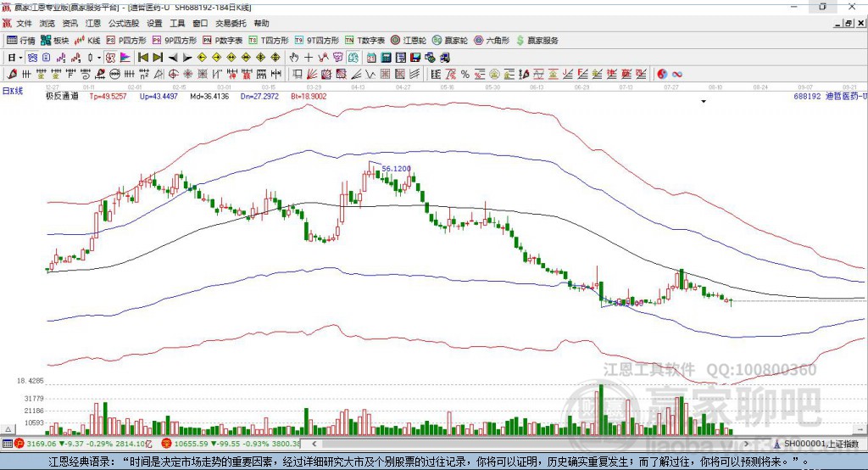This screenshot has height=470, width=868.
Task: Jump to first bar icon
Action: [x=142, y=58]
